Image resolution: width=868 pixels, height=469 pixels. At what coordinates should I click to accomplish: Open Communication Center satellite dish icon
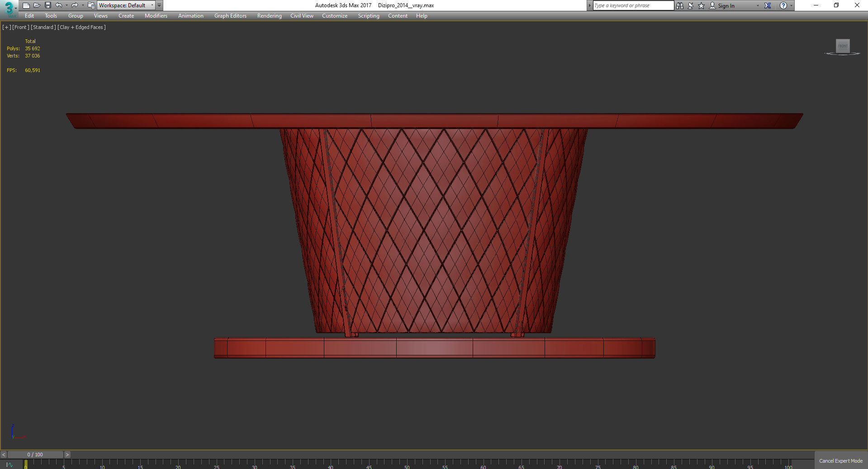[x=691, y=5]
